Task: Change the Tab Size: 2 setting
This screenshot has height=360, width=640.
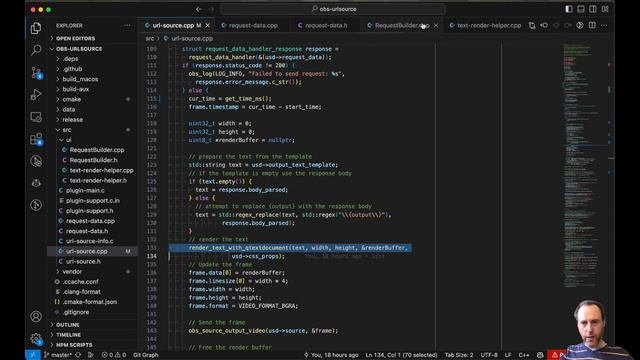Action: click(459, 355)
